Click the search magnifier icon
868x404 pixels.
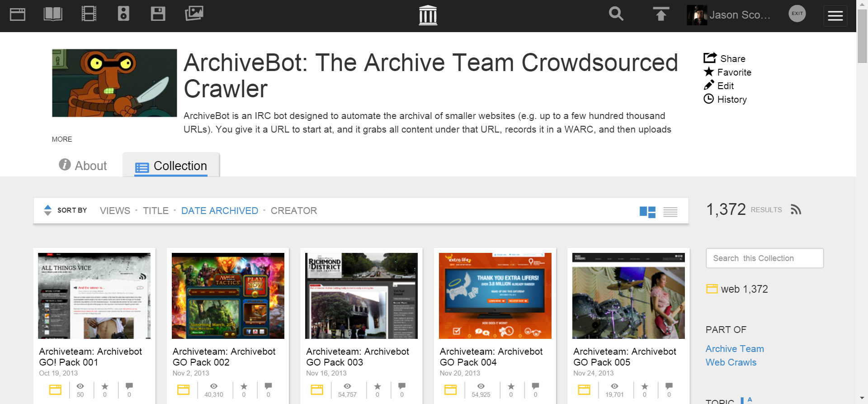pos(616,14)
